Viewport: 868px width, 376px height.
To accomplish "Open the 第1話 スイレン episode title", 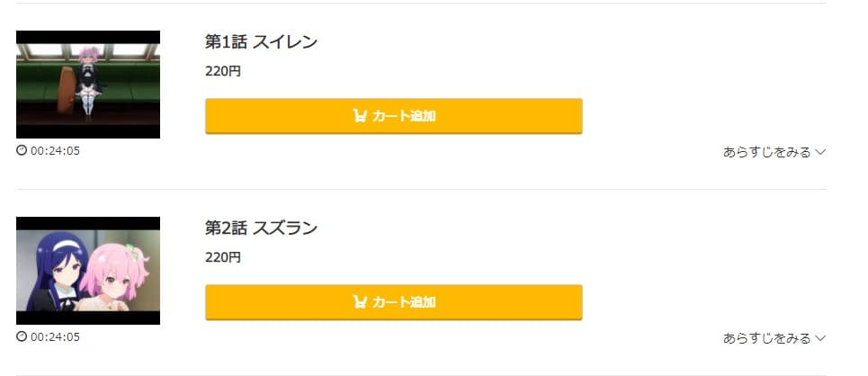I will pyautogui.click(x=261, y=41).
